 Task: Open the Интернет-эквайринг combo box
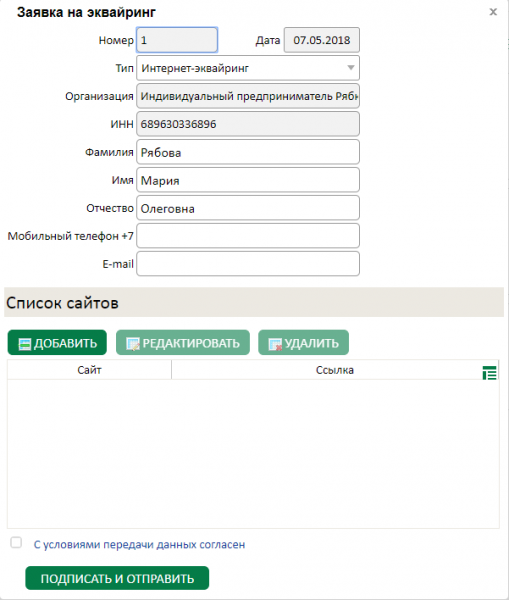pos(248,68)
